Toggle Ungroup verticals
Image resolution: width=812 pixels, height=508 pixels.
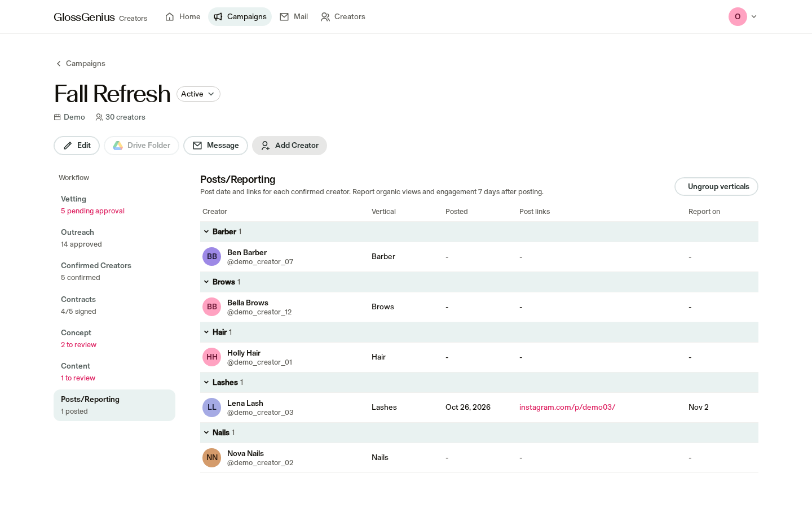point(716,187)
